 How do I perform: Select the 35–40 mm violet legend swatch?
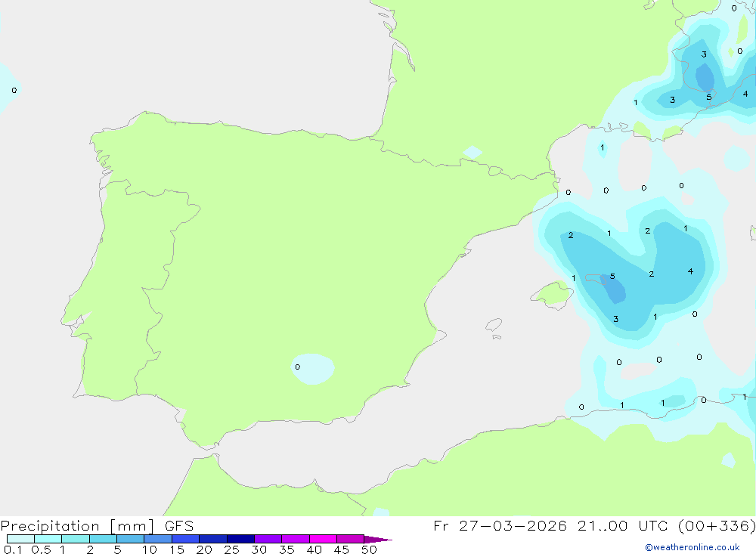pos(295,539)
